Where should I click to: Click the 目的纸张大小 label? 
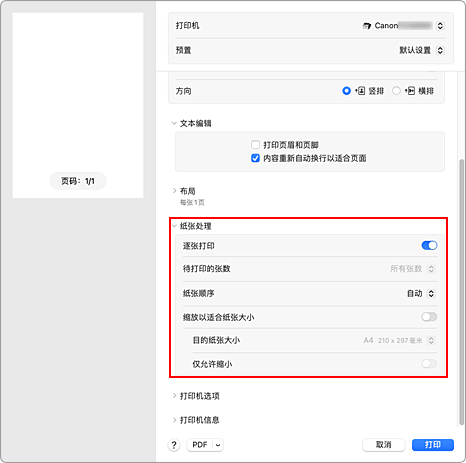pos(216,340)
